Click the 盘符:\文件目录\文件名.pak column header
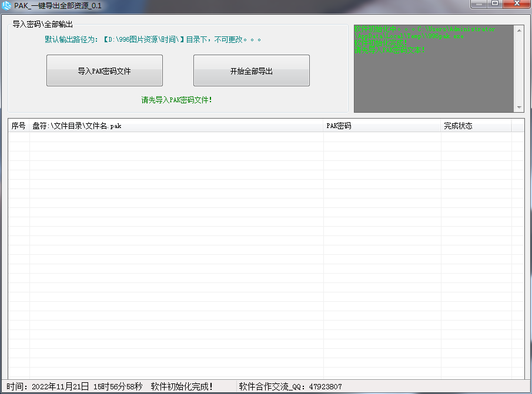Image resolution: width=532 pixels, height=394 pixels. [x=176, y=126]
